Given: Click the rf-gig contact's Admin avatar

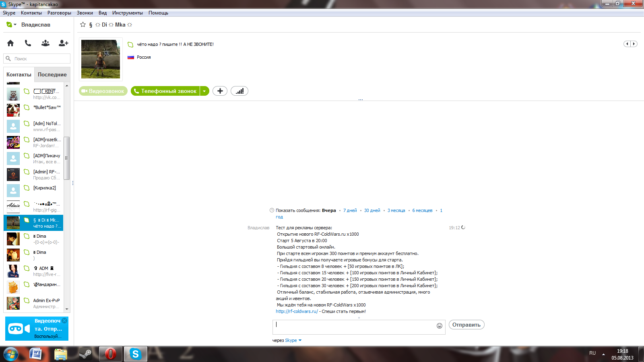Looking at the screenshot, I should click(13, 207).
